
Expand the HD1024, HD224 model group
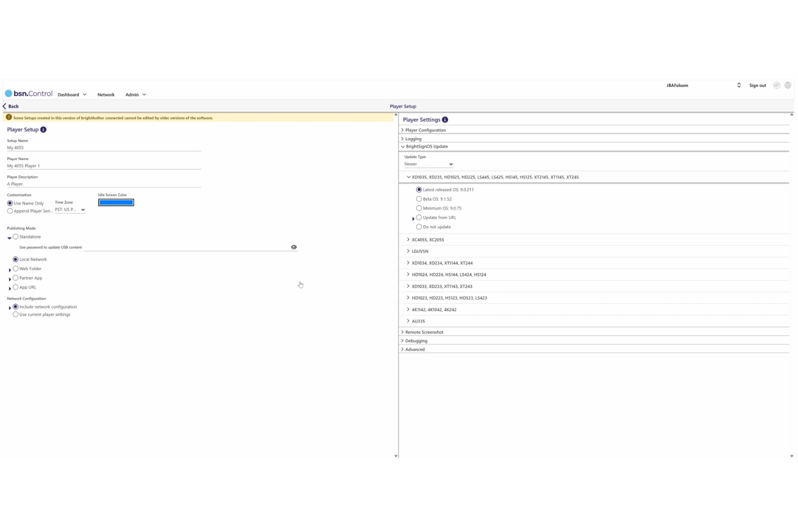click(408, 274)
